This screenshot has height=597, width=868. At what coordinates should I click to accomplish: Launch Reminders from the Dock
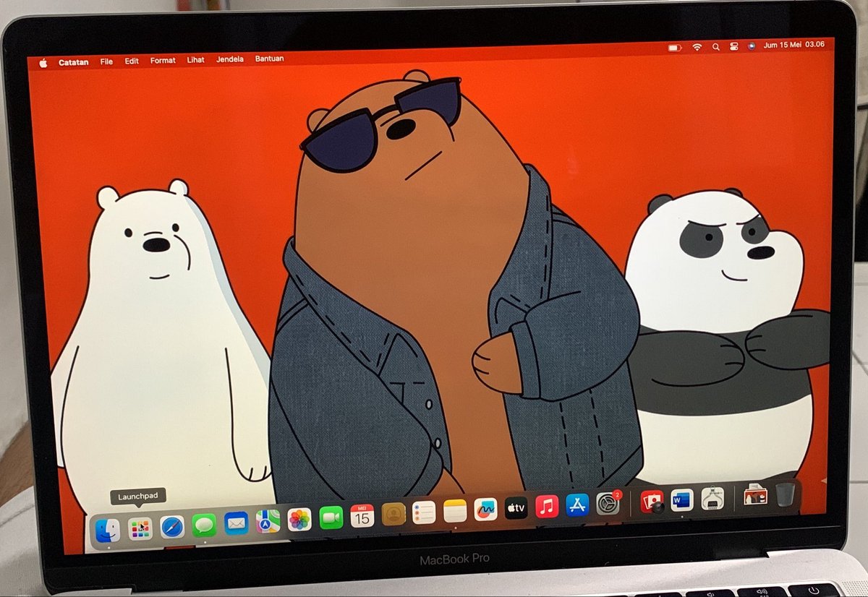424,512
